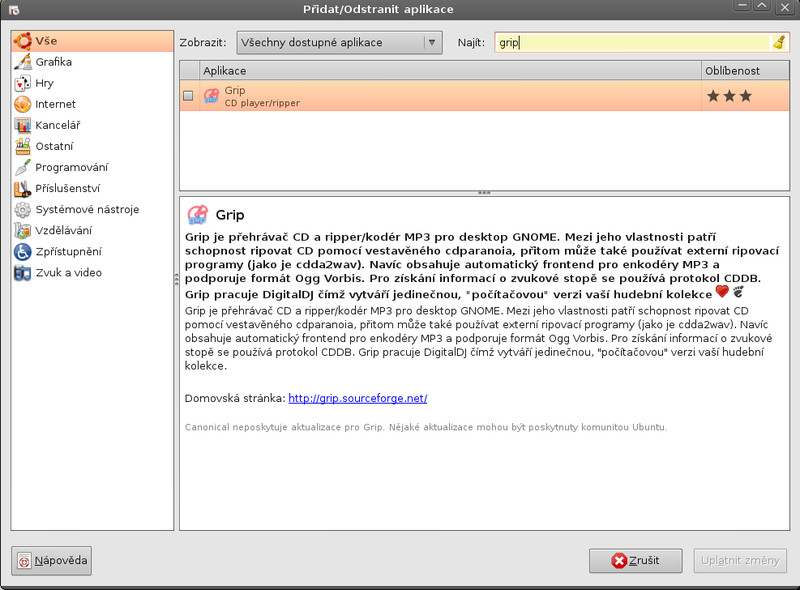
Task: Click the playing cards icon for Hry
Action: click(22, 83)
